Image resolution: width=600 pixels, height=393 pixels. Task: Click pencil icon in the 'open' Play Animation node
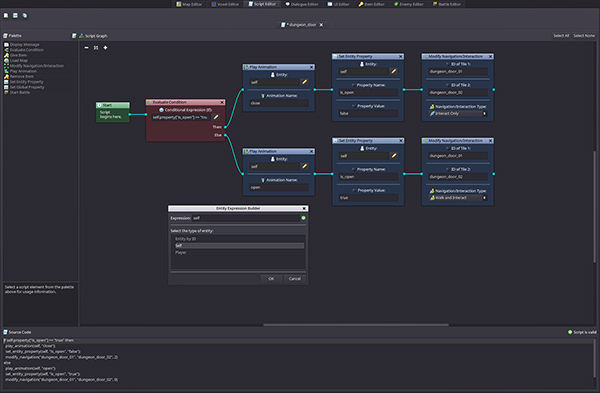click(x=305, y=166)
